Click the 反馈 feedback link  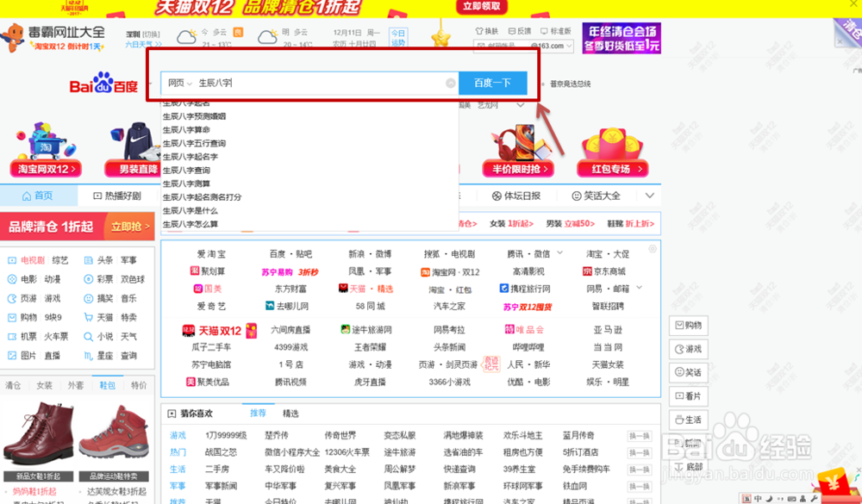point(520,31)
